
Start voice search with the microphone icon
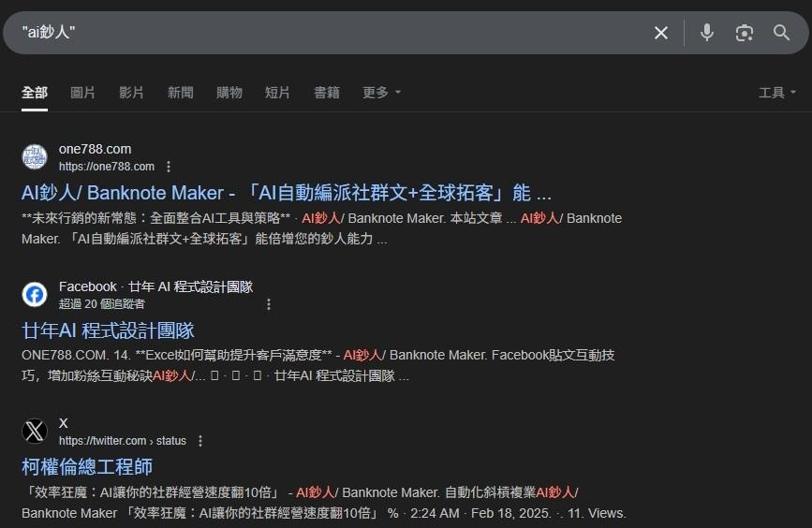click(707, 33)
